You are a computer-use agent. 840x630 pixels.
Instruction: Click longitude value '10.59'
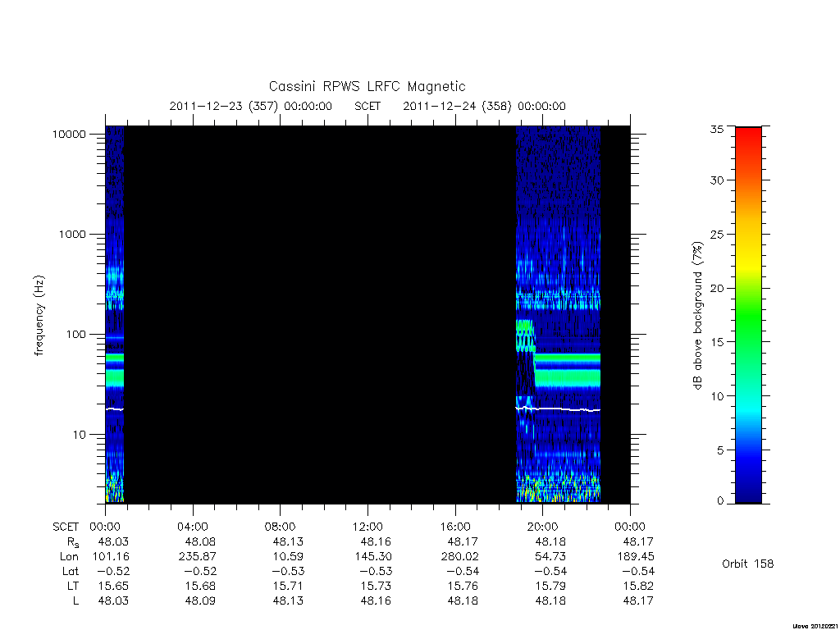pyautogui.click(x=288, y=556)
